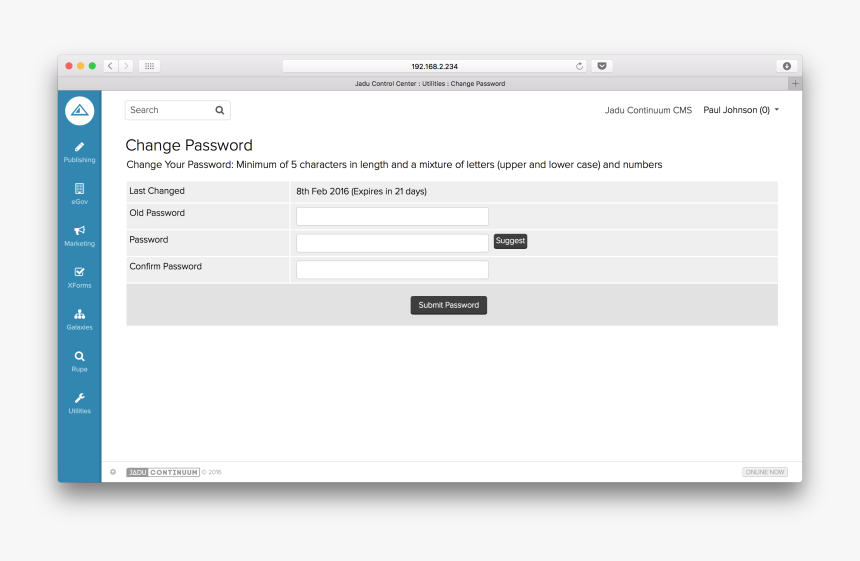The width and height of the screenshot is (860, 561).
Task: Click the green maximize window button
Action: point(92,66)
